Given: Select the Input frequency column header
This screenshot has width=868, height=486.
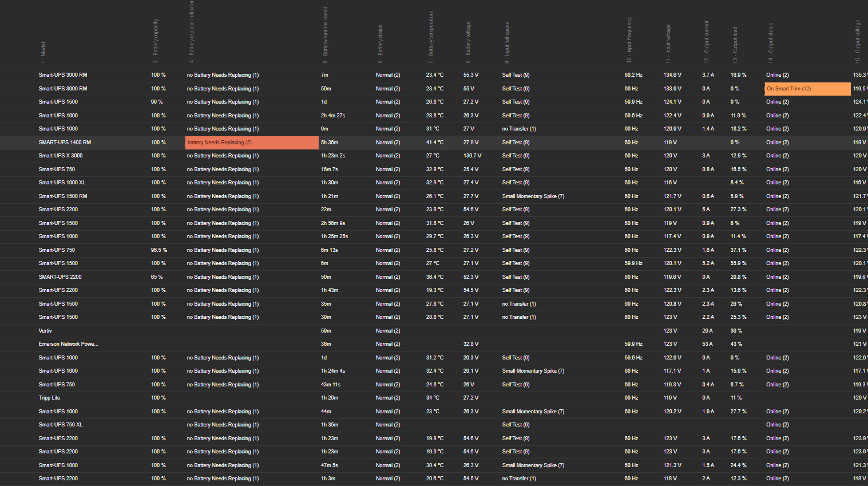Looking at the screenshot, I should (x=629, y=40).
